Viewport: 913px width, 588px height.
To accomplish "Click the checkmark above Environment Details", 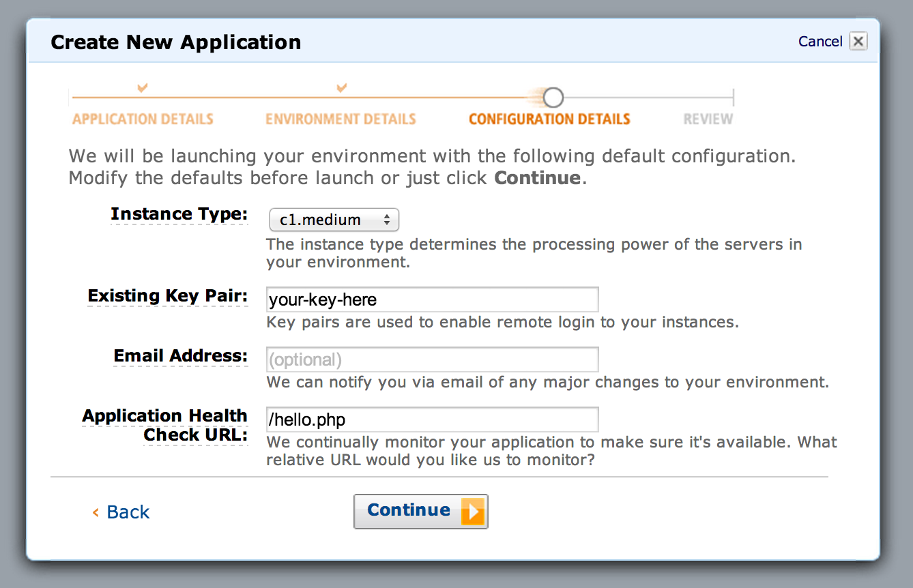I will 342,88.
